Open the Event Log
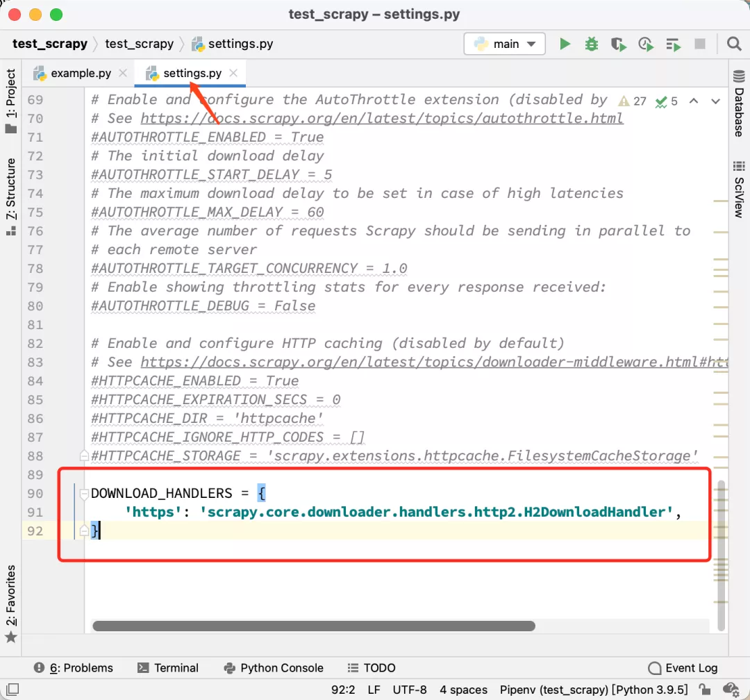Screen dimensions: 750x700 tap(683, 668)
